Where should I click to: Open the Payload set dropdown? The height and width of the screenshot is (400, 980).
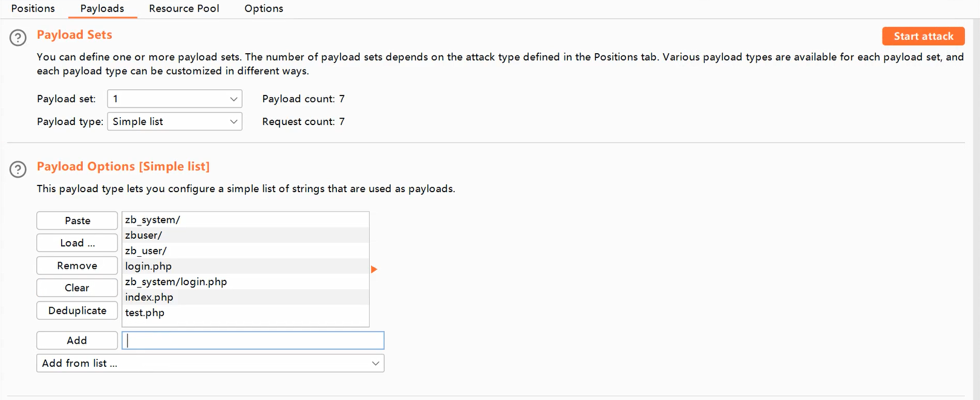click(174, 99)
